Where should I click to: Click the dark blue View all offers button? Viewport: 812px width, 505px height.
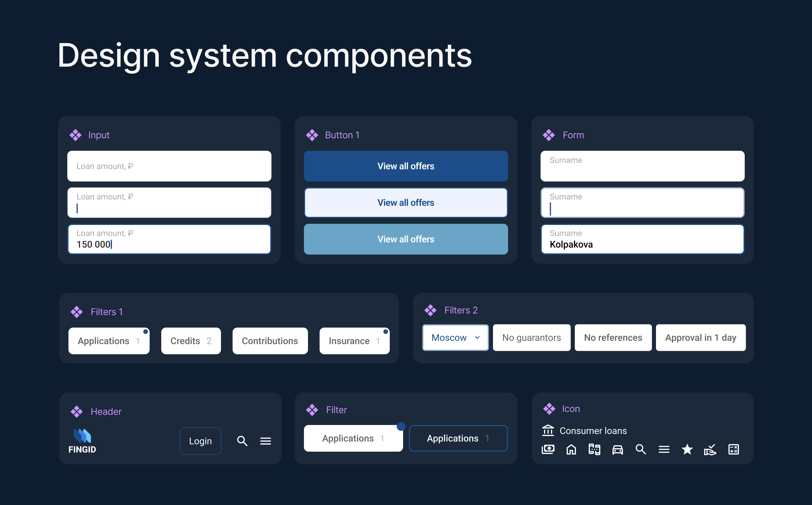point(405,166)
